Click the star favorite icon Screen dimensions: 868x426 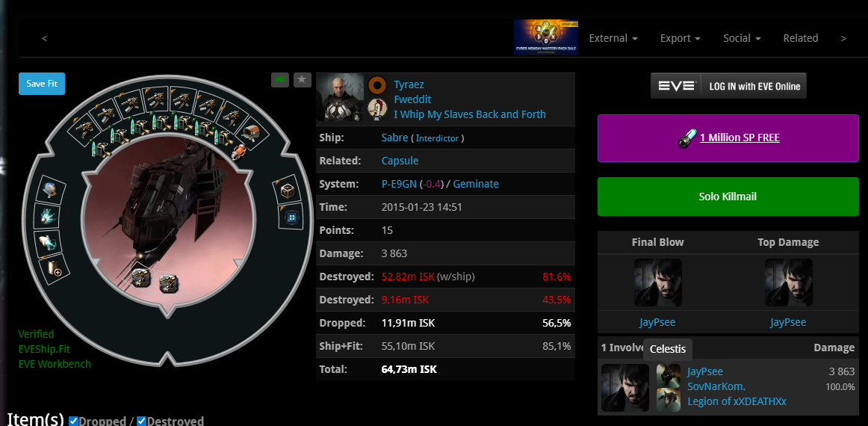[x=302, y=80]
